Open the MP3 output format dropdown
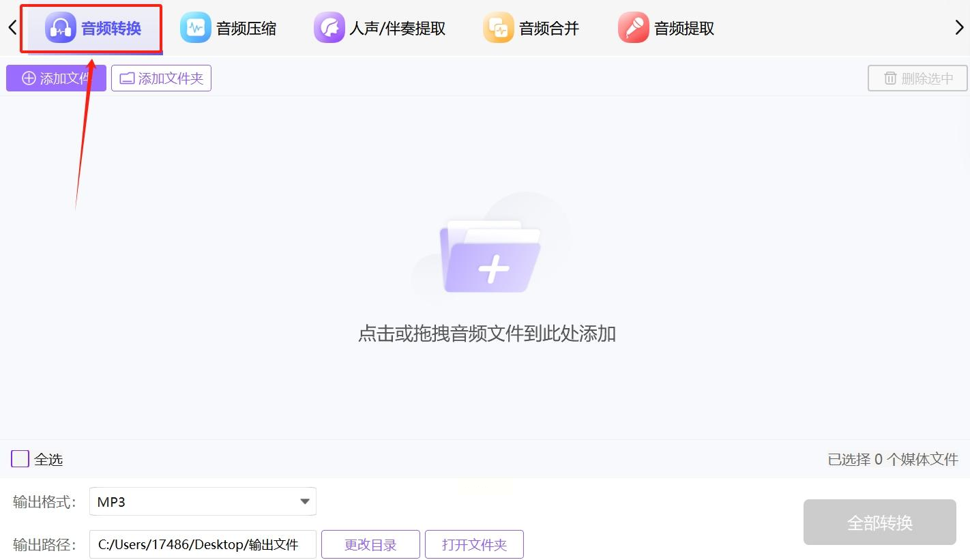This screenshot has width=970, height=560. [203, 501]
